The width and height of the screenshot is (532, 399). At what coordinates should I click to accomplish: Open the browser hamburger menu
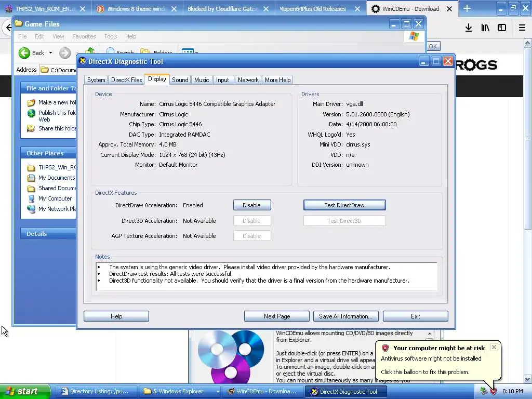(x=522, y=28)
